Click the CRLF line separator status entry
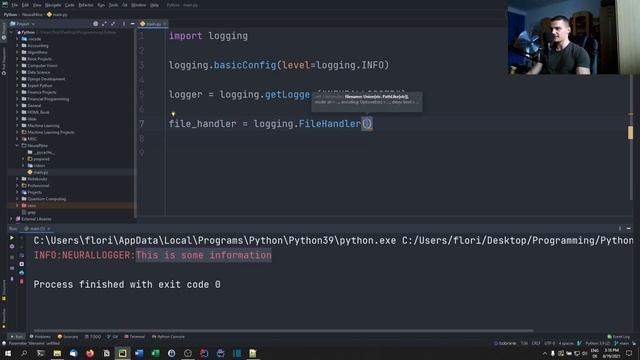Screen dimensions: 640x360 click(536, 344)
